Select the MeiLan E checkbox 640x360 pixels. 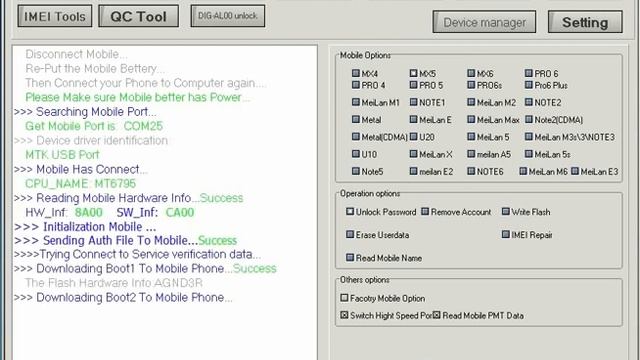tap(413, 119)
